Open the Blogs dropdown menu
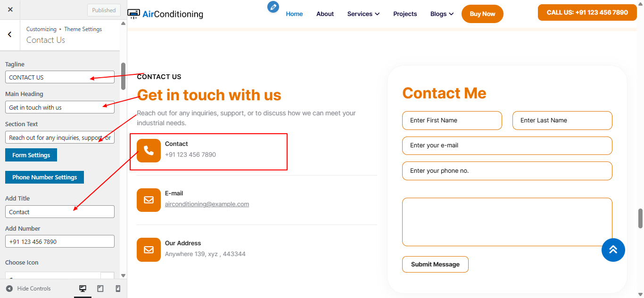This screenshot has width=644, height=298. coord(442,14)
